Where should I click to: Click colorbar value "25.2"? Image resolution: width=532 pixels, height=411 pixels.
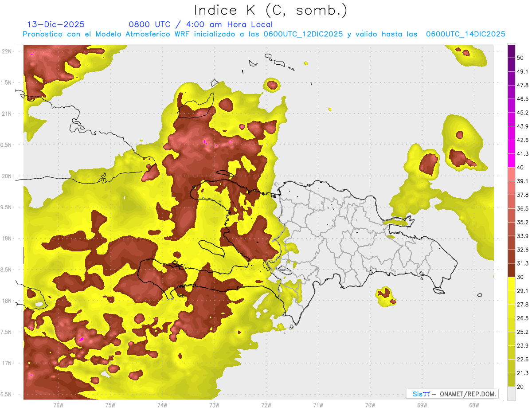pos(523,332)
